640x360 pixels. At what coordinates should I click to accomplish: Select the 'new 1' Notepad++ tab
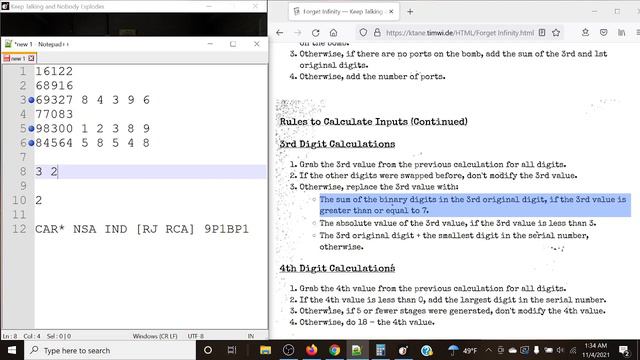(18, 58)
